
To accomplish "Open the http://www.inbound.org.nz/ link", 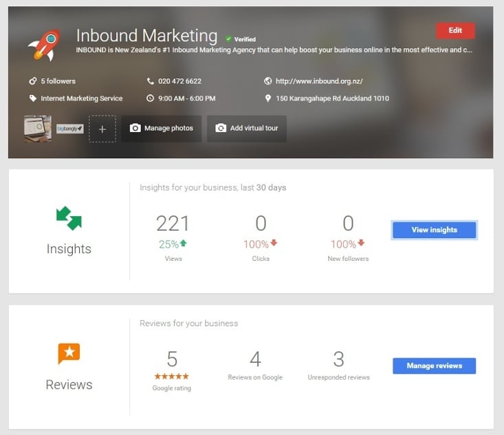I will tap(319, 81).
